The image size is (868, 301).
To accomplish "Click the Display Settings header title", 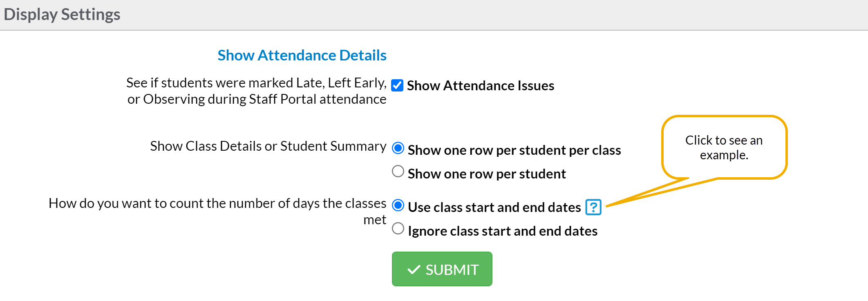I will pos(62,14).
